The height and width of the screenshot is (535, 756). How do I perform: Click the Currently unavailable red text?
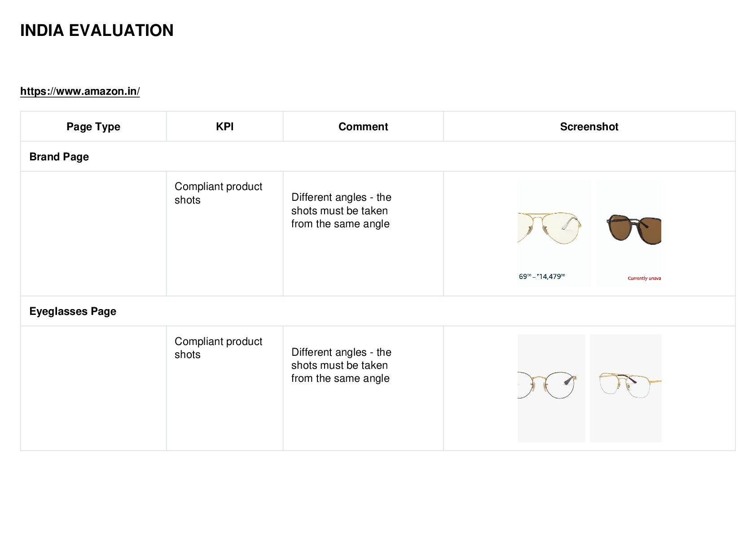pyautogui.click(x=644, y=279)
